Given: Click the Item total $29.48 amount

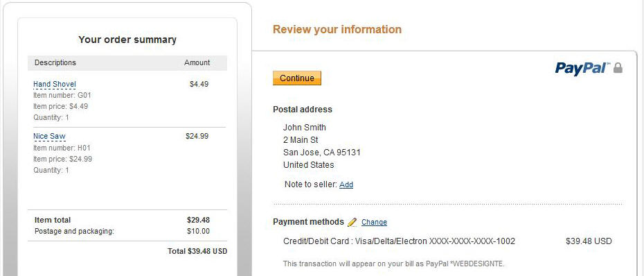Looking at the screenshot, I should click(x=198, y=220).
